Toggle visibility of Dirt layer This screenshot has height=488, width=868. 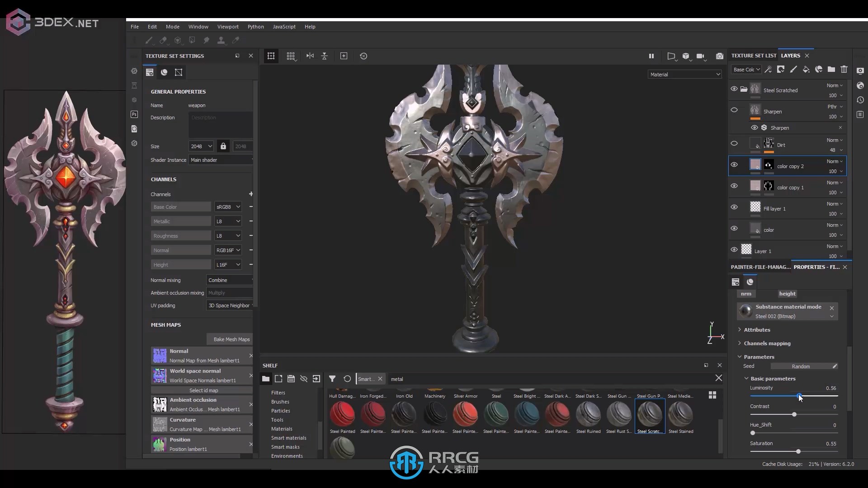(735, 144)
